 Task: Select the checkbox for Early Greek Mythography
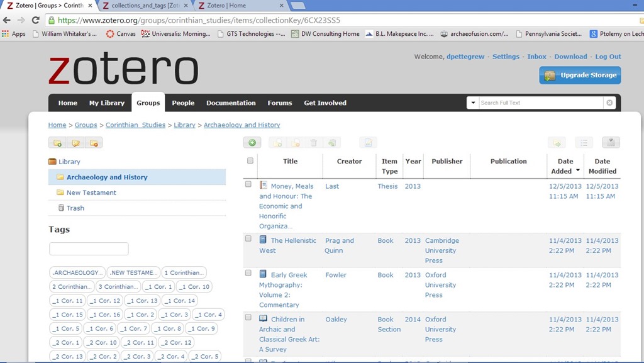click(248, 273)
